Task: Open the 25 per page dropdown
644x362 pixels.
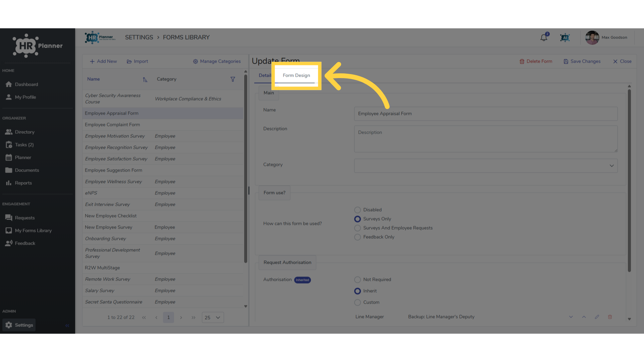Action: click(x=213, y=317)
